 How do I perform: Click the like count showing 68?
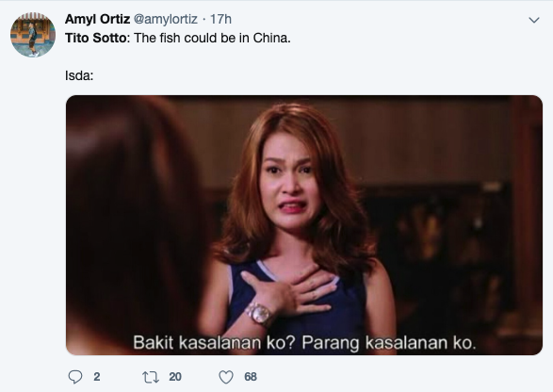point(251,377)
